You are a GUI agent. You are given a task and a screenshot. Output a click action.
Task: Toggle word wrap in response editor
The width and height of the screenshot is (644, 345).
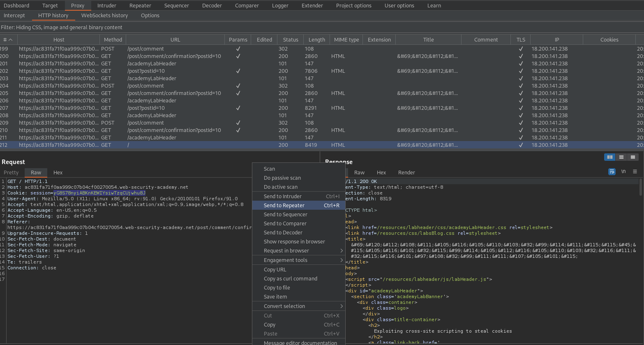(x=612, y=171)
